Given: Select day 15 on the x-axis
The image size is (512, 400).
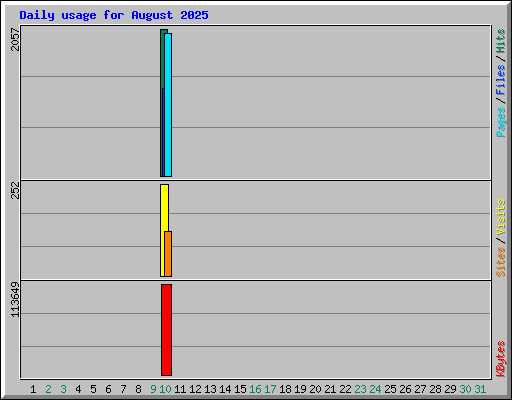Looking at the screenshot, I should [240, 389].
